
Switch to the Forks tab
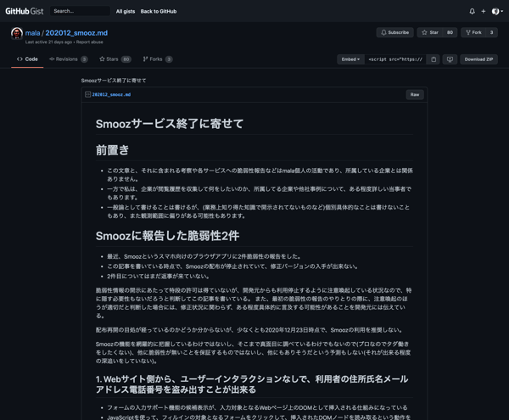pyautogui.click(x=158, y=59)
